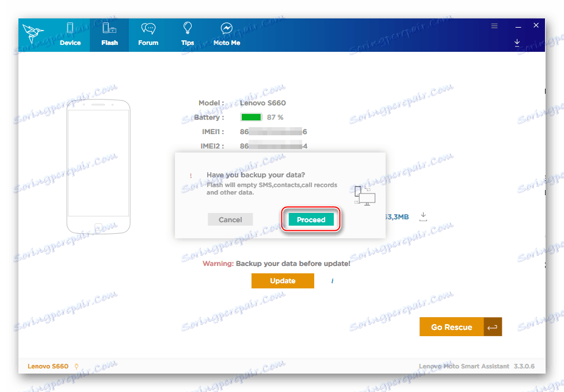This screenshot has height=392, width=564.
Task: Click the phone outline image
Action: click(98, 166)
